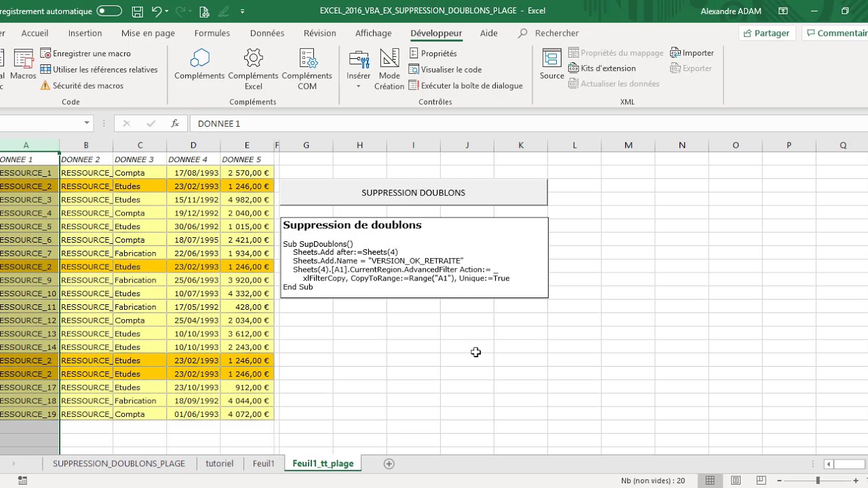Click horizontal scrollbar left arrow
Image resolution: width=868 pixels, height=488 pixels.
point(829,464)
